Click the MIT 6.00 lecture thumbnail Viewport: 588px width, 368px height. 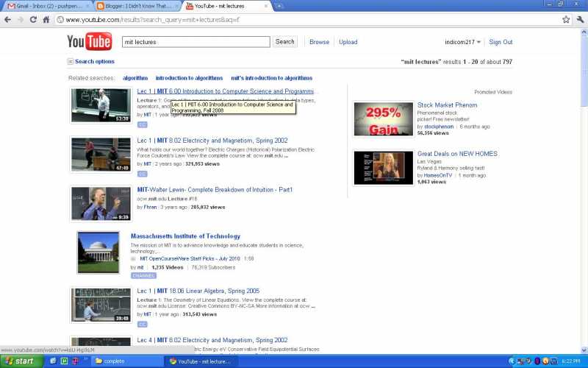pos(101,105)
